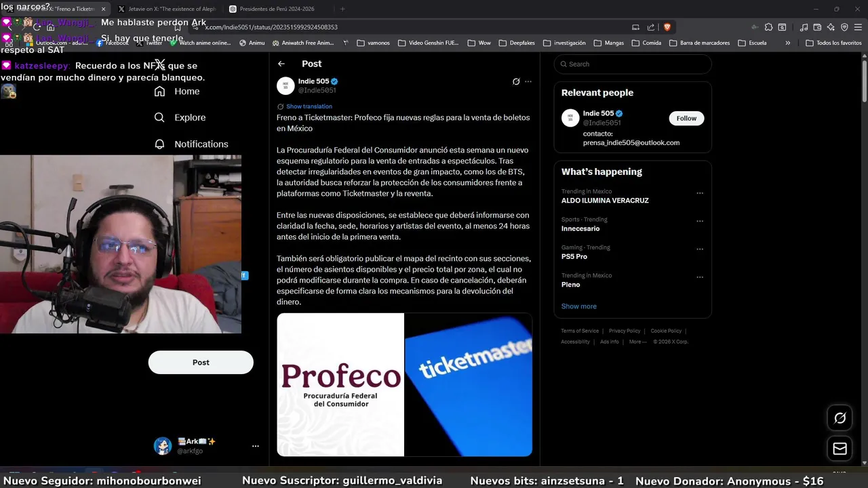
Task: Follow Indie 505 in Relevant people
Action: click(x=686, y=118)
